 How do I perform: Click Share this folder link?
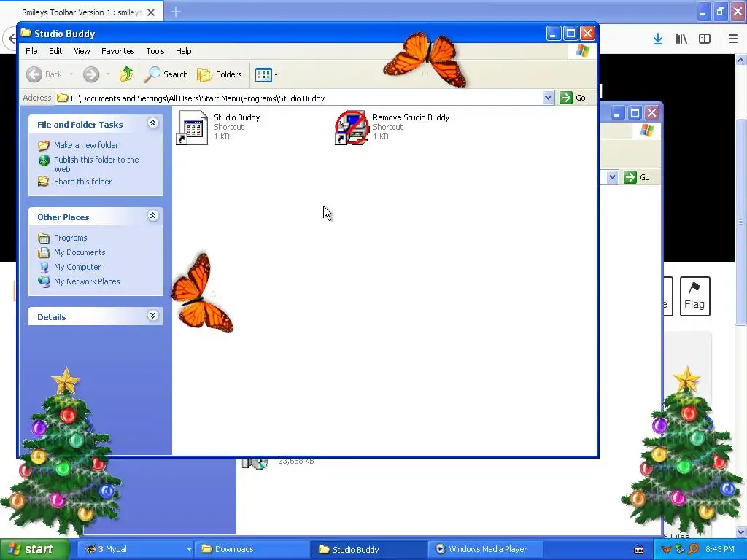click(83, 182)
